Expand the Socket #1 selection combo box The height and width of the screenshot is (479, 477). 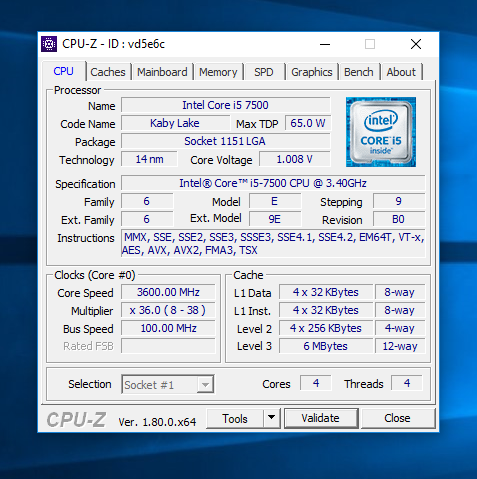tap(168, 385)
